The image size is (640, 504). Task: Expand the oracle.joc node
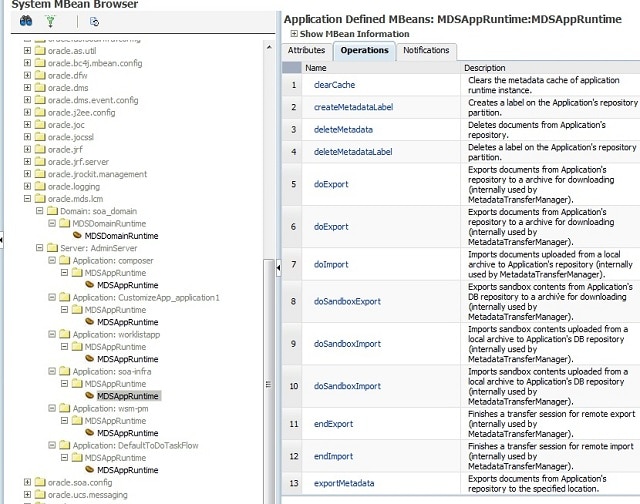click(27, 124)
